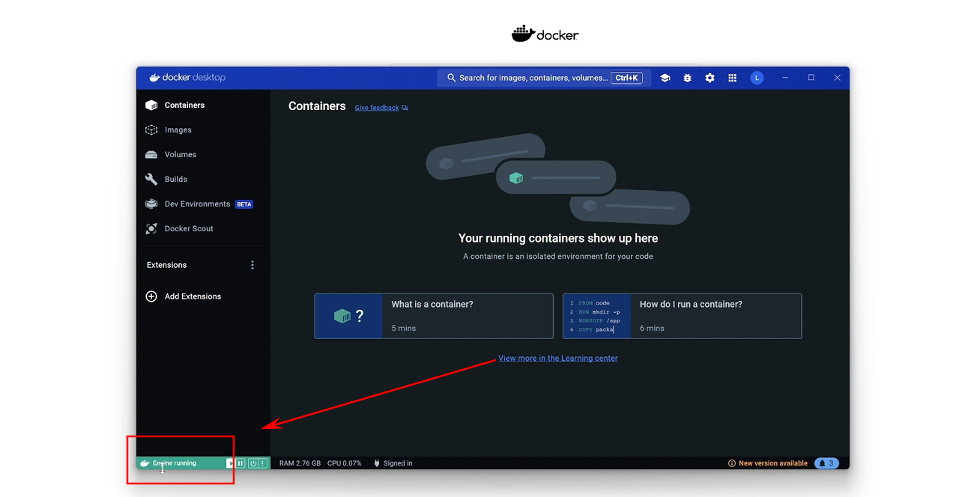Start the engine with the play button

pos(230,463)
